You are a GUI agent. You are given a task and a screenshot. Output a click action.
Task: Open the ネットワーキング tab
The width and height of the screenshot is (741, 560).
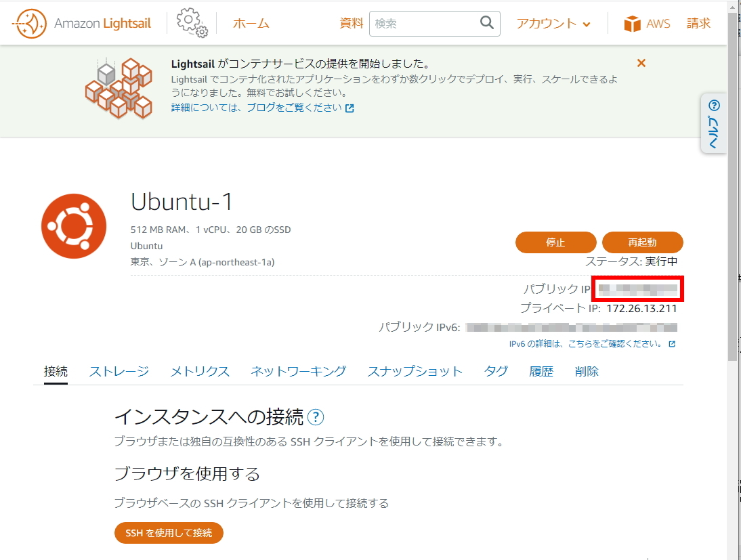(x=298, y=372)
